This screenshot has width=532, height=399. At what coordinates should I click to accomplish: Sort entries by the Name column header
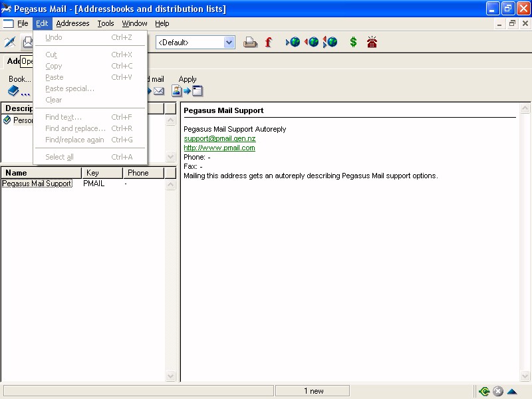tap(41, 173)
